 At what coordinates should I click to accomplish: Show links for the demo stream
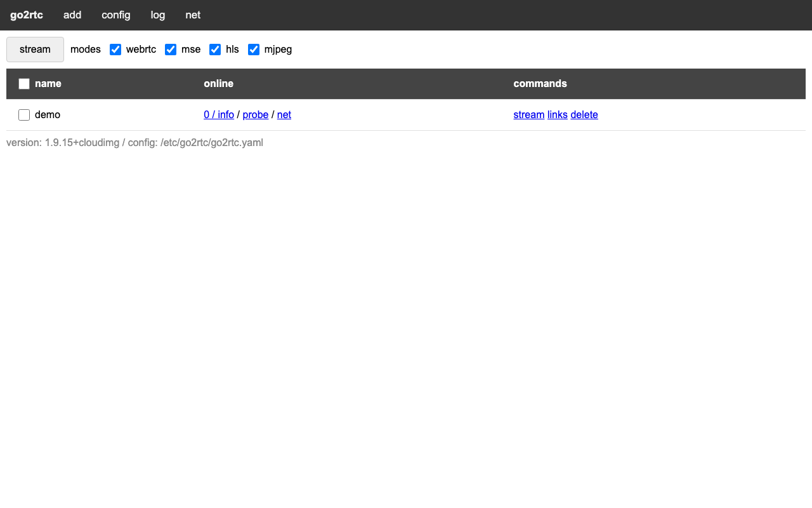tap(558, 115)
